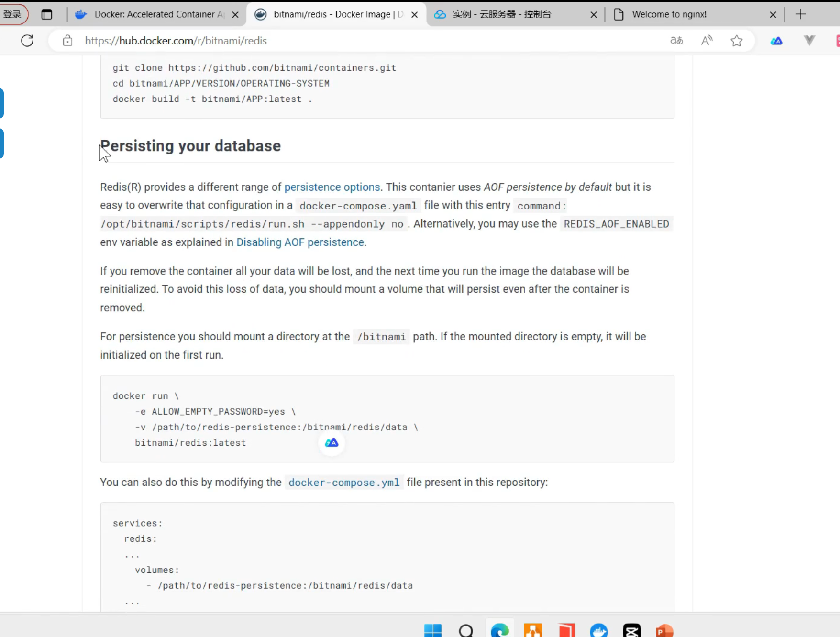Select the bitnami/redis Docker Image tab
Viewport: 840px width, 637px height.
coord(337,14)
